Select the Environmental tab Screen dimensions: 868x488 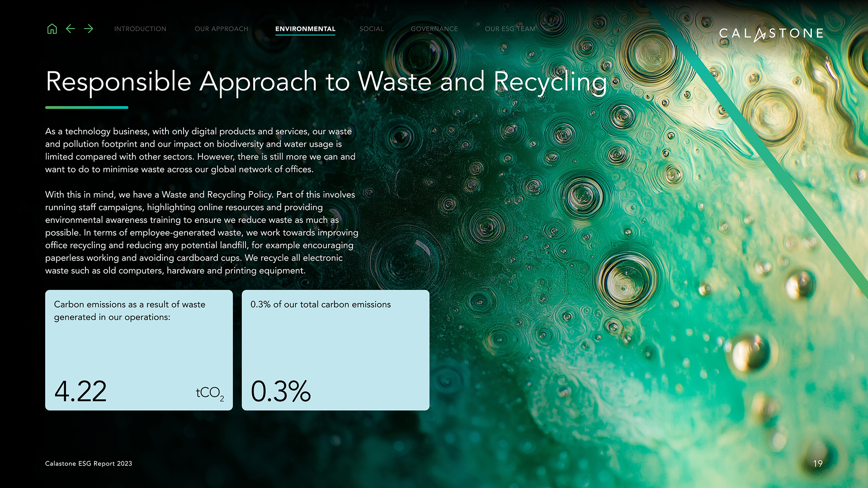pyautogui.click(x=305, y=29)
